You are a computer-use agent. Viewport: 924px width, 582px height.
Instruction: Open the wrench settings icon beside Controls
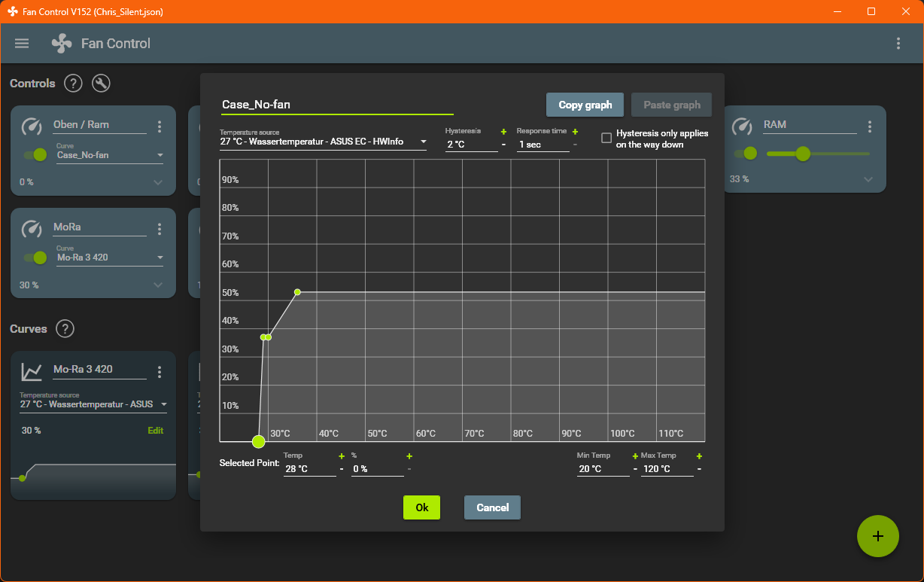coord(101,84)
